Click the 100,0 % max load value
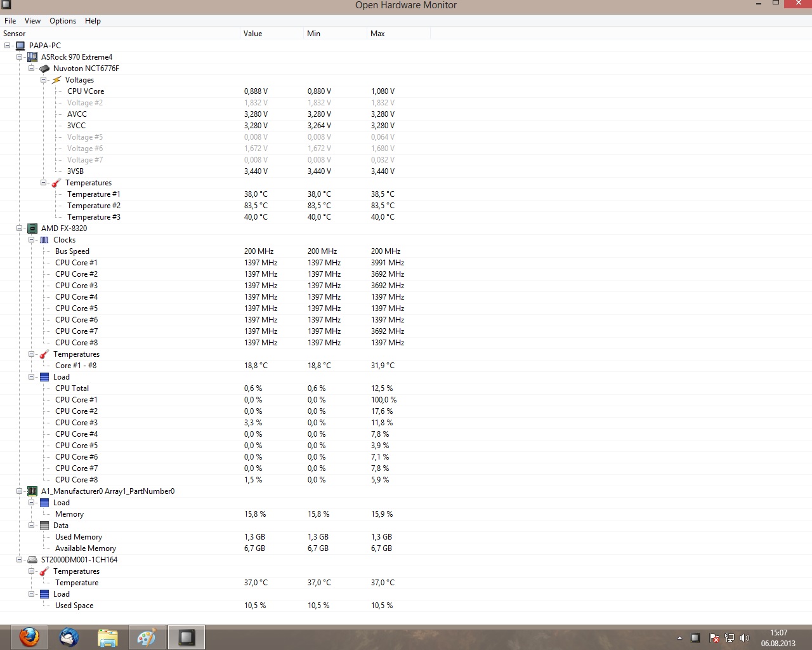Screen dimensions: 812x650 point(384,400)
